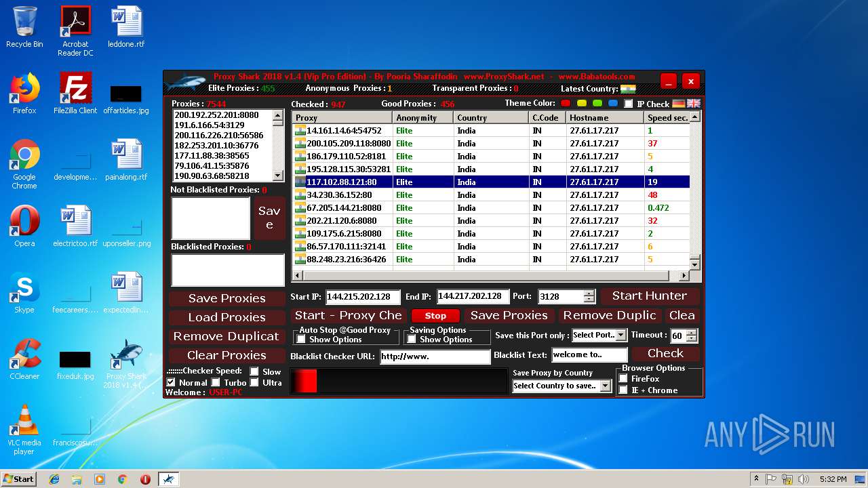
Task: Increase the Timeout value spinner
Action: tap(691, 332)
